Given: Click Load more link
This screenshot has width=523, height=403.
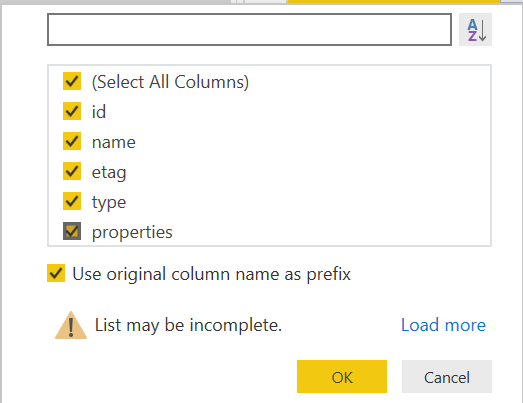Looking at the screenshot, I should (x=443, y=325).
